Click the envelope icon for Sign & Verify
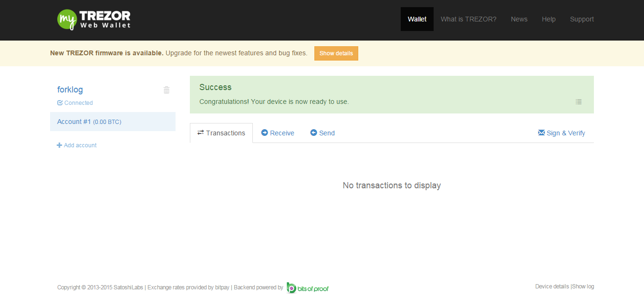 pyautogui.click(x=540, y=133)
